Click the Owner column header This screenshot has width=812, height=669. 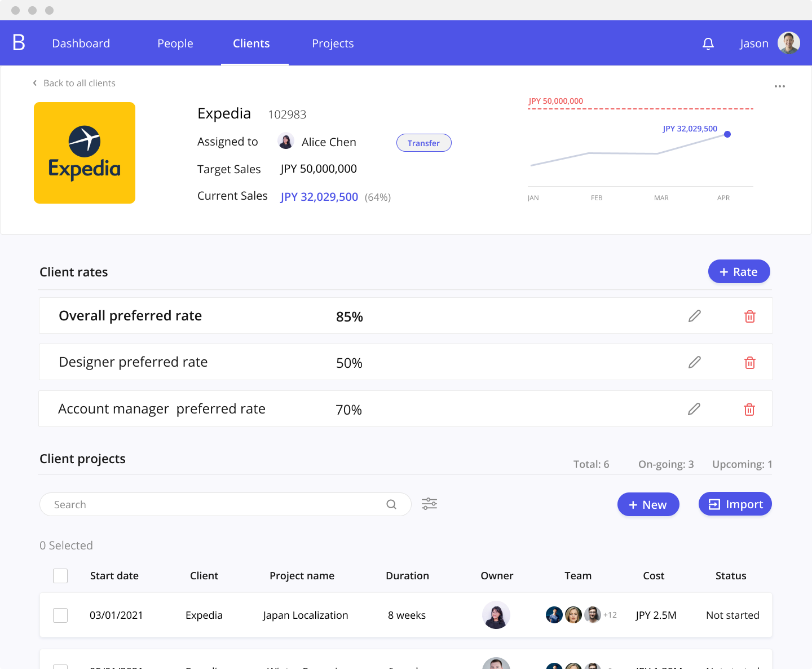tap(497, 575)
